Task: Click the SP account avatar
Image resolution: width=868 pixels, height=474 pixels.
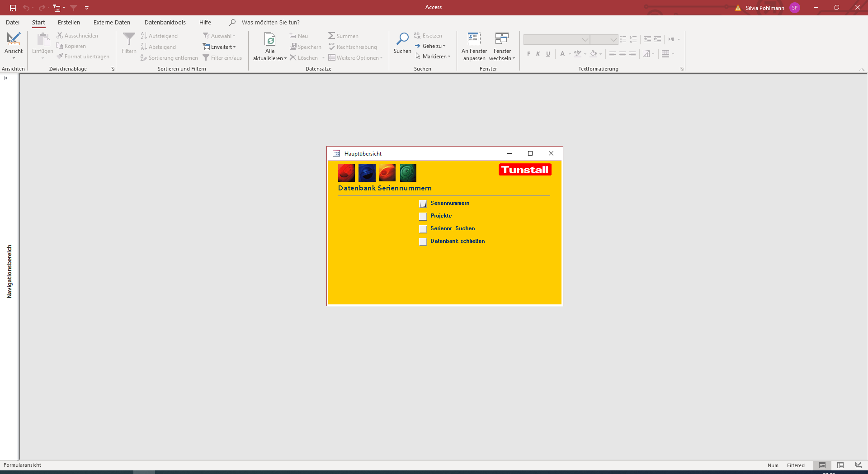Action: click(x=794, y=8)
